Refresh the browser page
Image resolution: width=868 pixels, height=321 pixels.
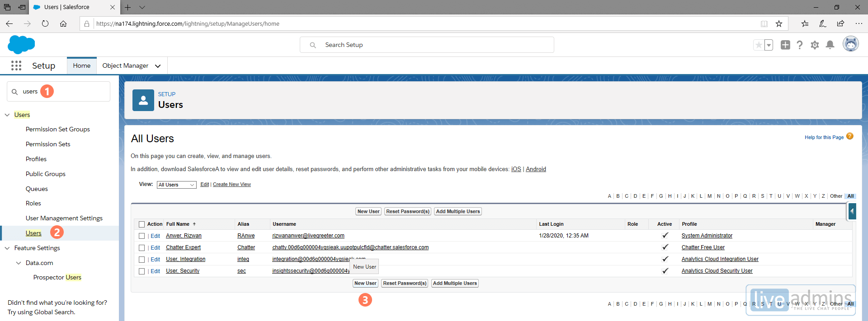tap(45, 23)
